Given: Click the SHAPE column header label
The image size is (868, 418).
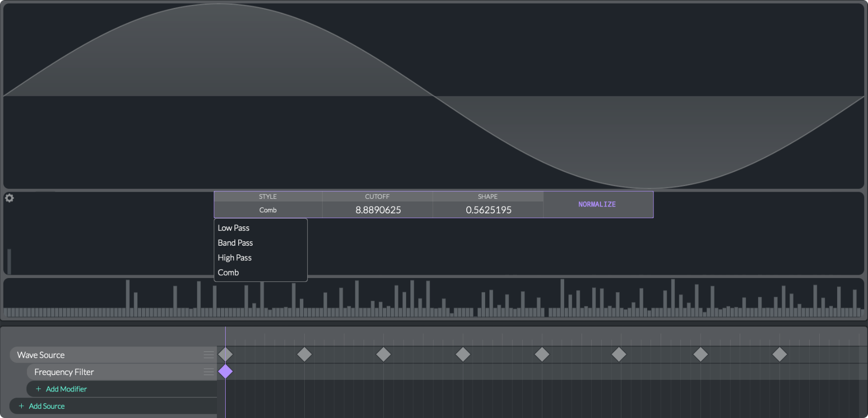Looking at the screenshot, I should point(488,197).
